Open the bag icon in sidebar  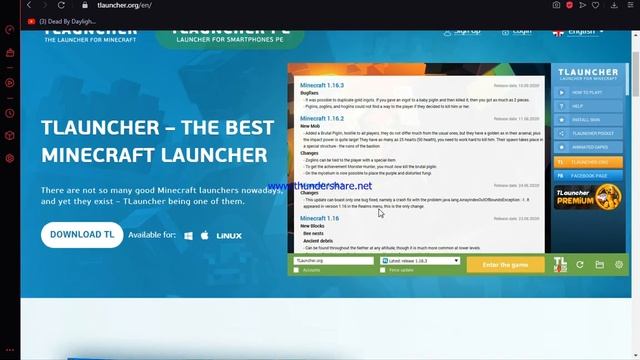tap(10, 53)
